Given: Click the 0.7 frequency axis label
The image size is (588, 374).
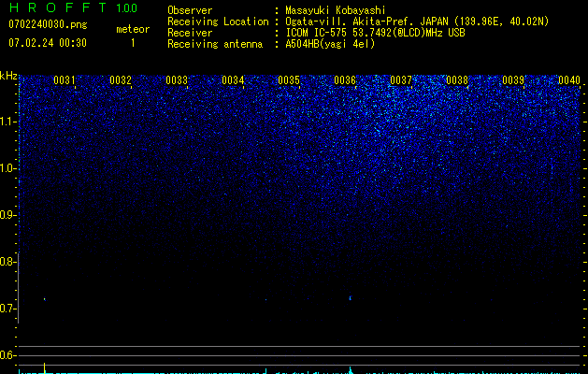Looking at the screenshot, I should click(x=7, y=309).
